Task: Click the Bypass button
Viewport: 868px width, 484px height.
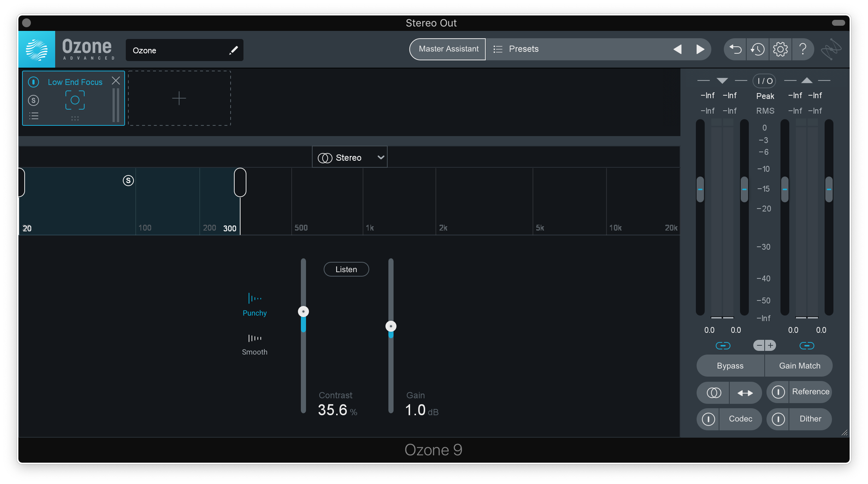Action: click(730, 366)
